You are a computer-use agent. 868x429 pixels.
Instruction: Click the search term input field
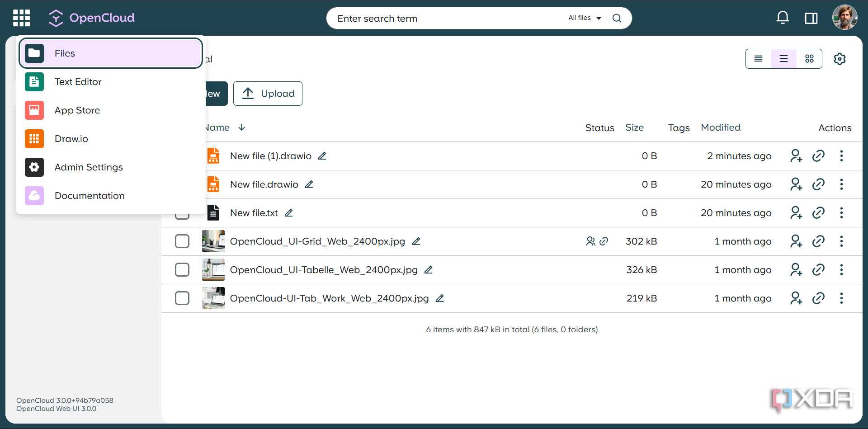pos(448,18)
